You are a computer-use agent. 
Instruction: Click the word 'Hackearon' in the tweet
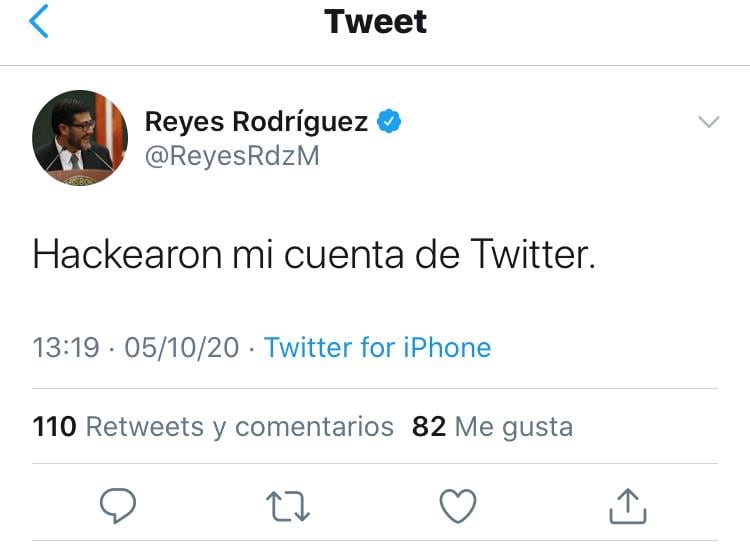click(x=126, y=255)
